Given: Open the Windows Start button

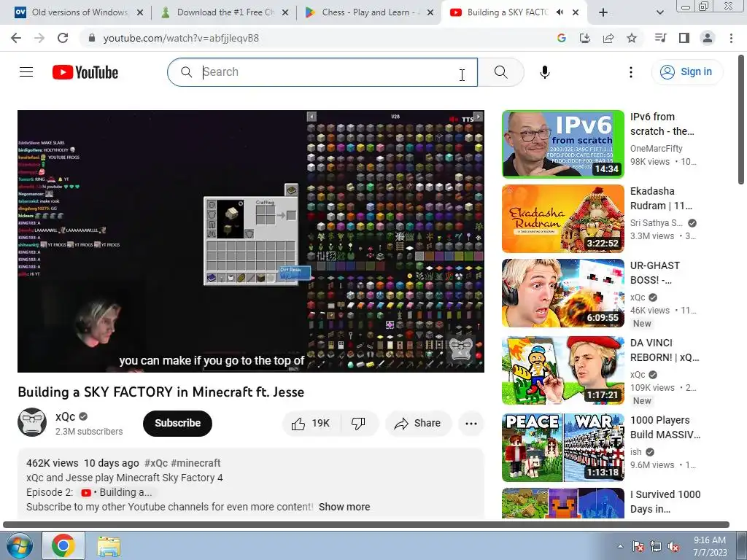Looking at the screenshot, I should point(19,545).
